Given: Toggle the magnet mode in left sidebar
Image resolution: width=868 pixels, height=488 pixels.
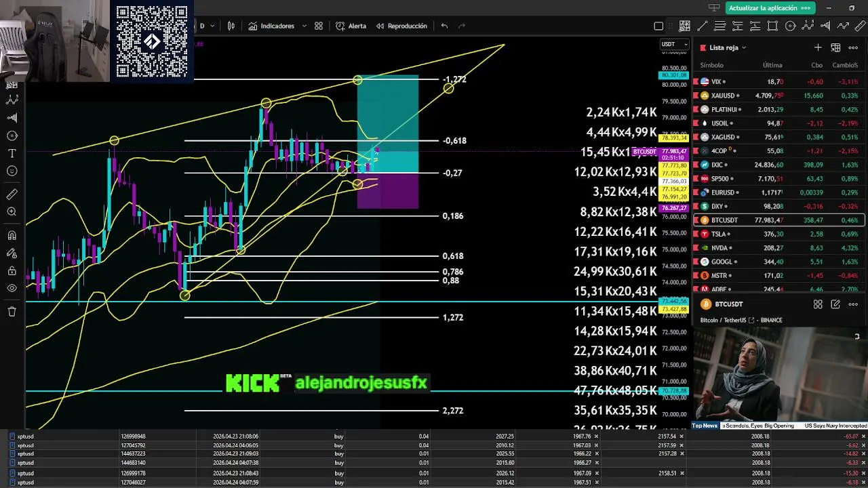Looking at the screenshot, I should click(x=12, y=236).
